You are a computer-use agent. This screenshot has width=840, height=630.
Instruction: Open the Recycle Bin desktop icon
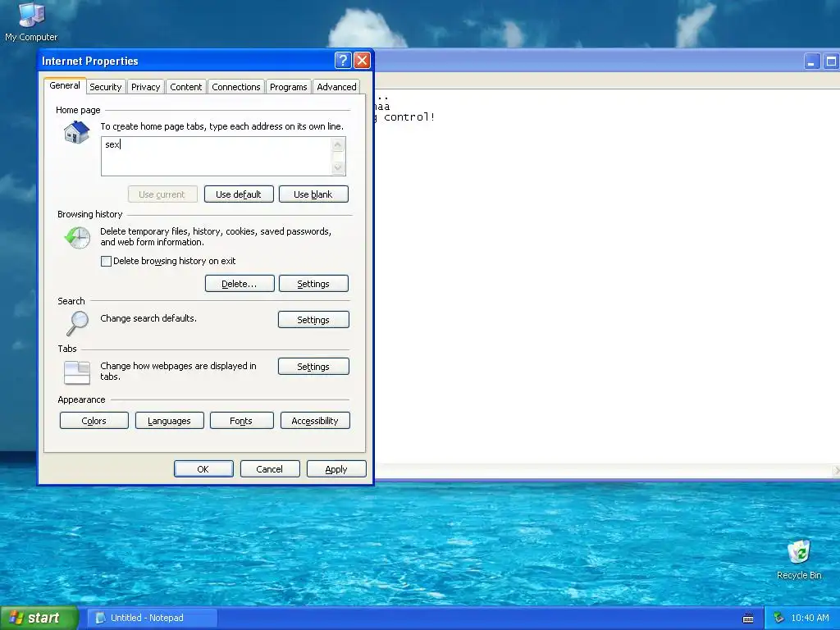(x=799, y=559)
